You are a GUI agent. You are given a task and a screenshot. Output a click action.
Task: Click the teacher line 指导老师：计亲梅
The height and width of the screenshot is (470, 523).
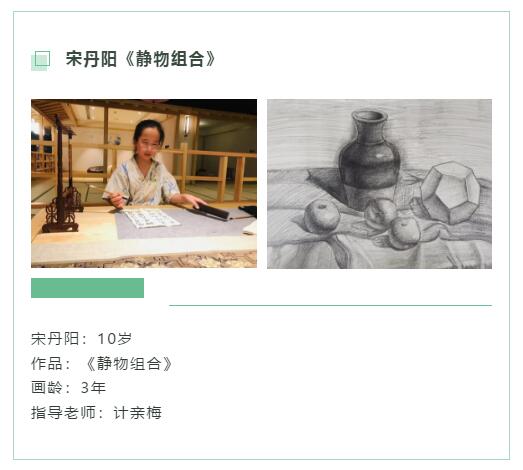(x=96, y=413)
